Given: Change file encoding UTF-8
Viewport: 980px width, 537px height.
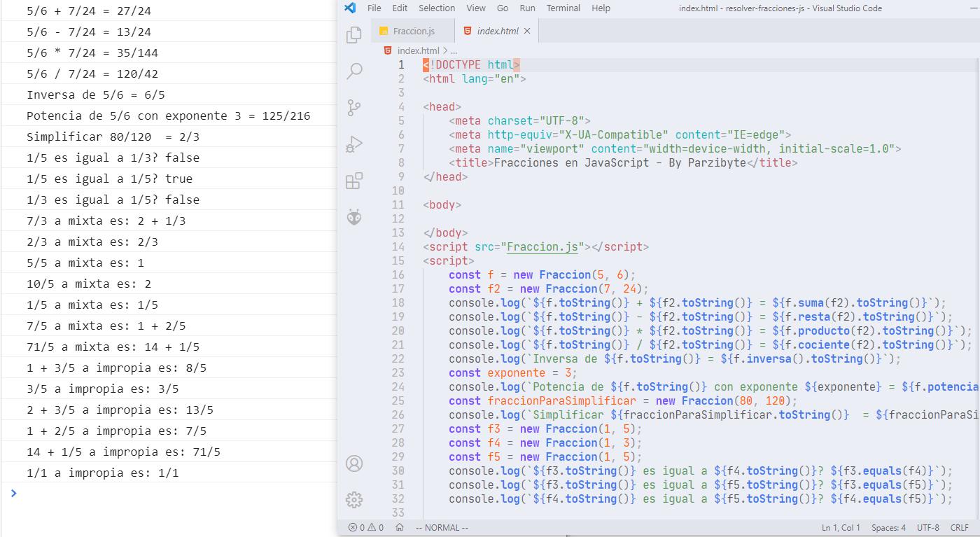Looking at the screenshot, I should 927,528.
